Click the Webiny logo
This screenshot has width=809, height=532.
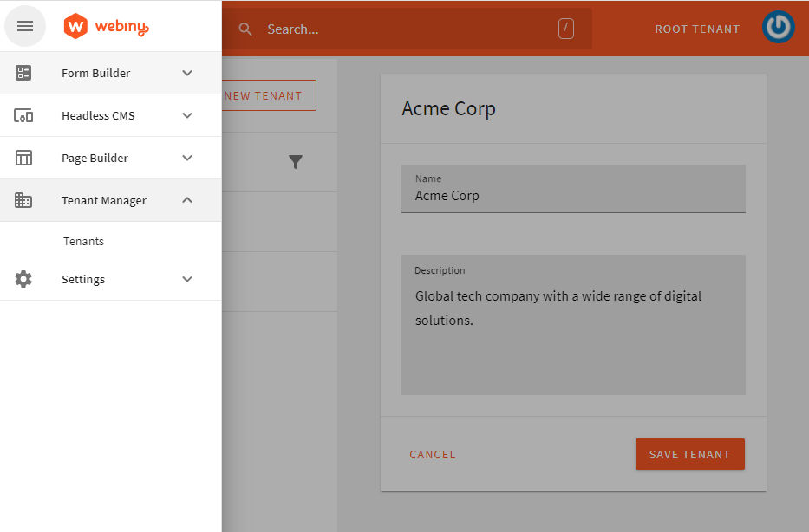point(106,26)
